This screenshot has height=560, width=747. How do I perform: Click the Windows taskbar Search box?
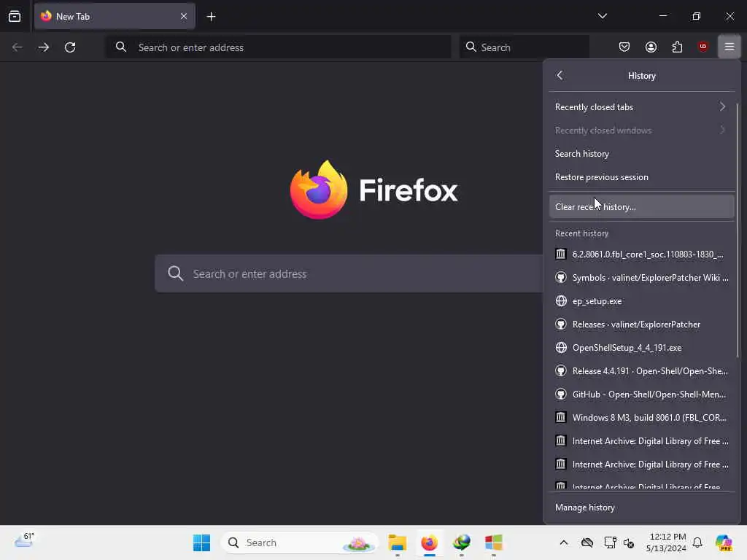(x=298, y=542)
